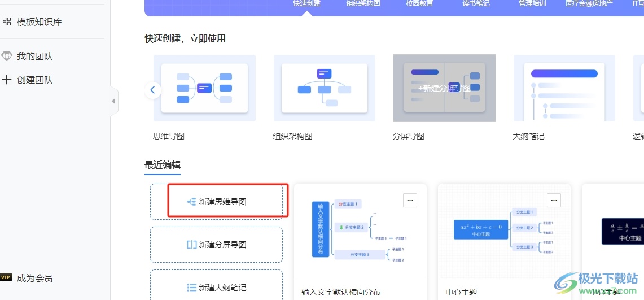Open more options on 输入文字默认横向分布 card
Image resolution: width=644 pixels, height=300 pixels.
pos(410,200)
